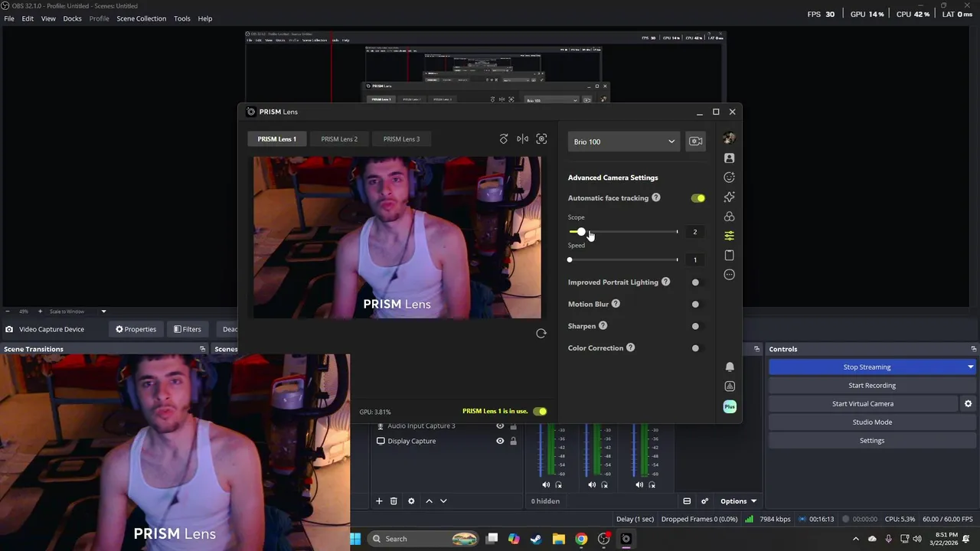Open Steam from the taskbar
Screen dimensions: 980x551
point(536,539)
